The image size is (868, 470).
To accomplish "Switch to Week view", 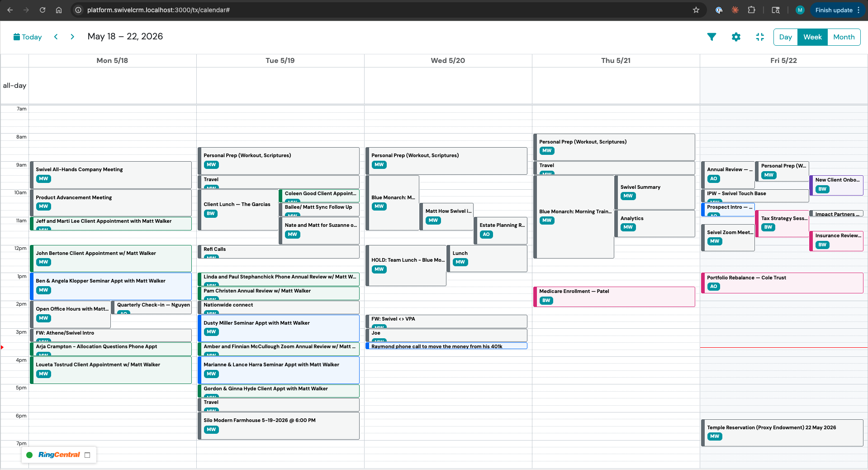I will pyautogui.click(x=812, y=37).
